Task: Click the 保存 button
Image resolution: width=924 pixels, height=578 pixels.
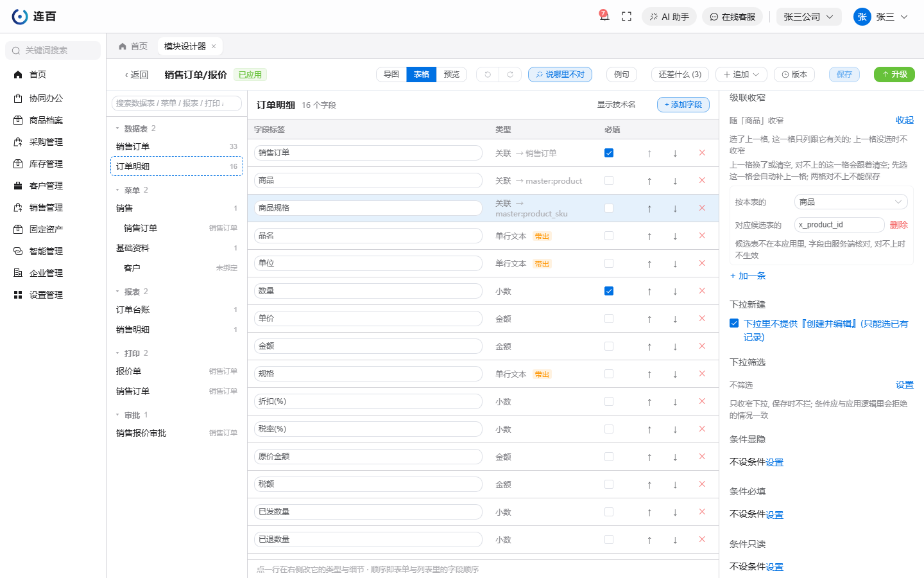Action: click(x=844, y=74)
